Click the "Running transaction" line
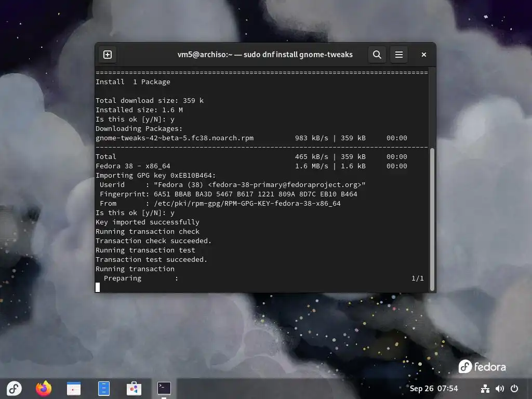 point(135,269)
